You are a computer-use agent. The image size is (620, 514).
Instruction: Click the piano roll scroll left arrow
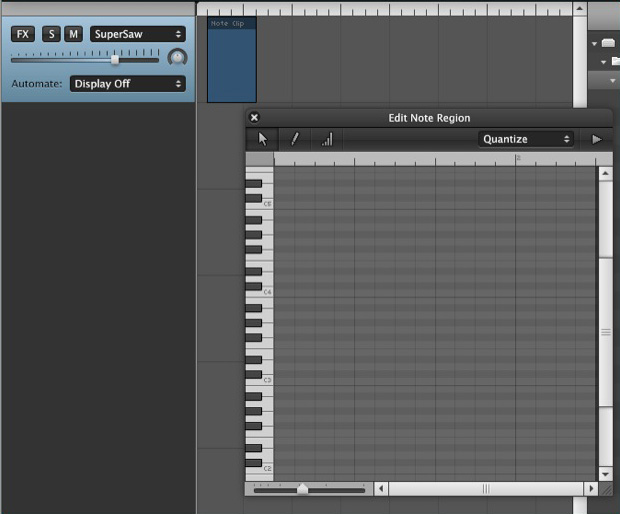[x=381, y=489]
